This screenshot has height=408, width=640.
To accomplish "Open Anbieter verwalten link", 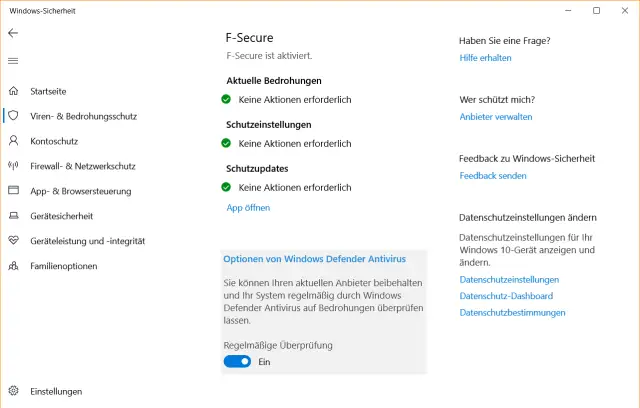I will click(x=495, y=117).
